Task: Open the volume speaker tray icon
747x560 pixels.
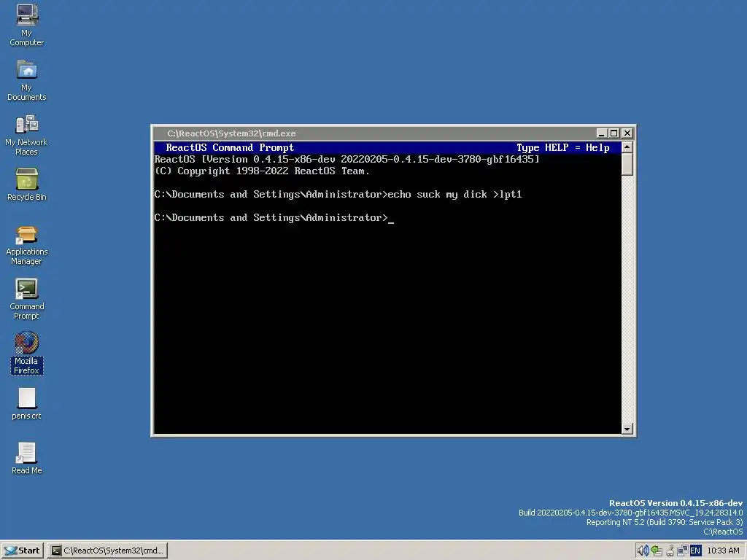Action: tap(643, 551)
